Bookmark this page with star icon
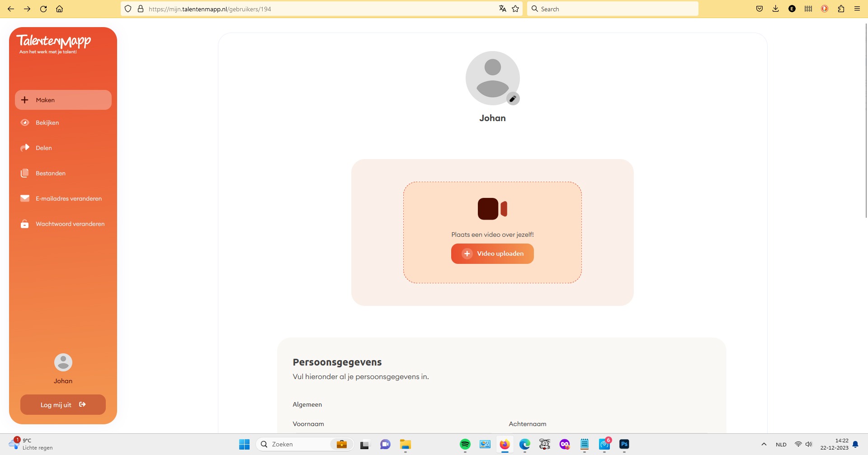This screenshot has width=868, height=455. pyautogui.click(x=515, y=9)
